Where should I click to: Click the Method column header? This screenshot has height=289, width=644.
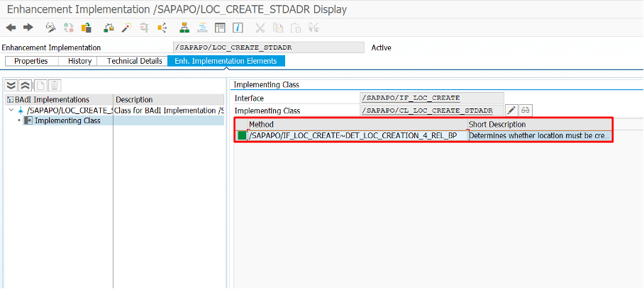click(357, 124)
